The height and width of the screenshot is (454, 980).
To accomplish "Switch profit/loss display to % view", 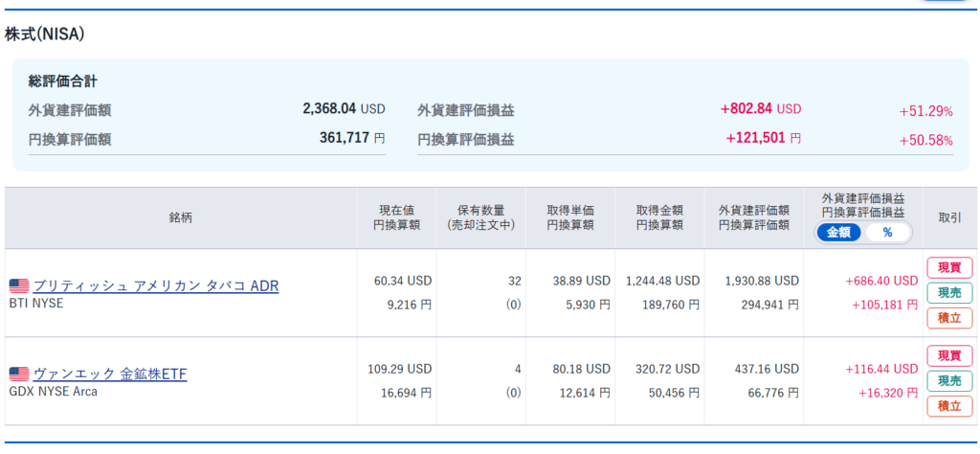I will pyautogui.click(x=887, y=233).
